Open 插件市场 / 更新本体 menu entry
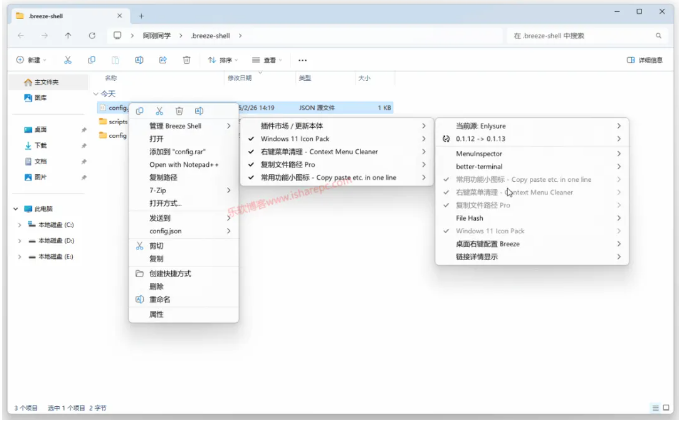Viewport: 682px width, 424px height. click(336, 126)
